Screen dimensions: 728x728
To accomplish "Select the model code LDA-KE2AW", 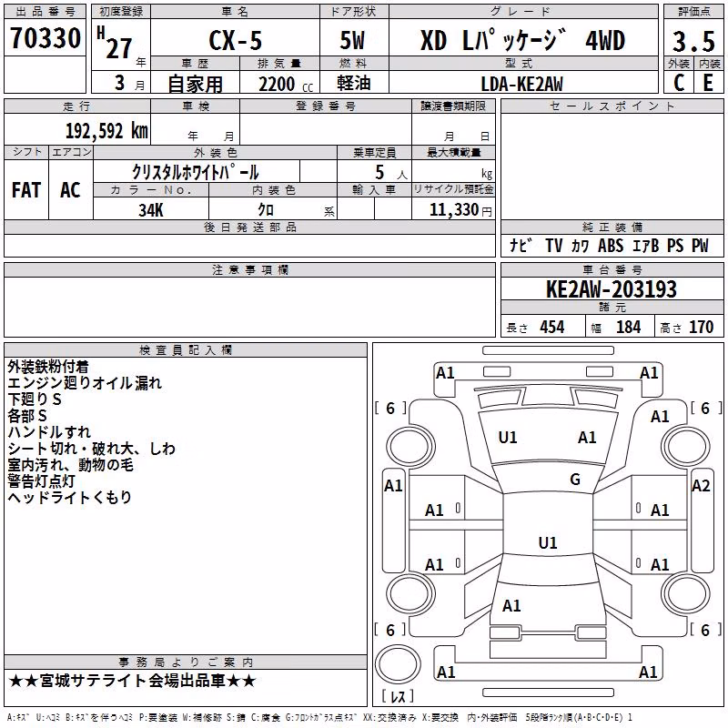I will tap(521, 84).
